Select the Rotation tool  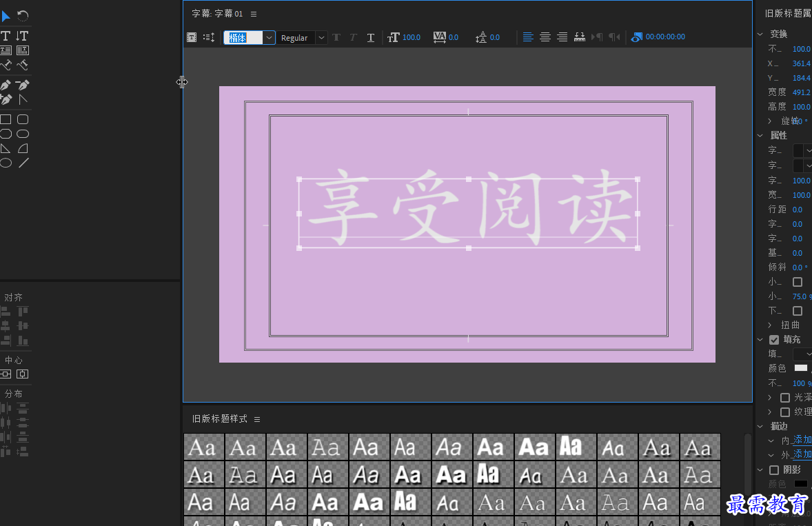pos(22,16)
